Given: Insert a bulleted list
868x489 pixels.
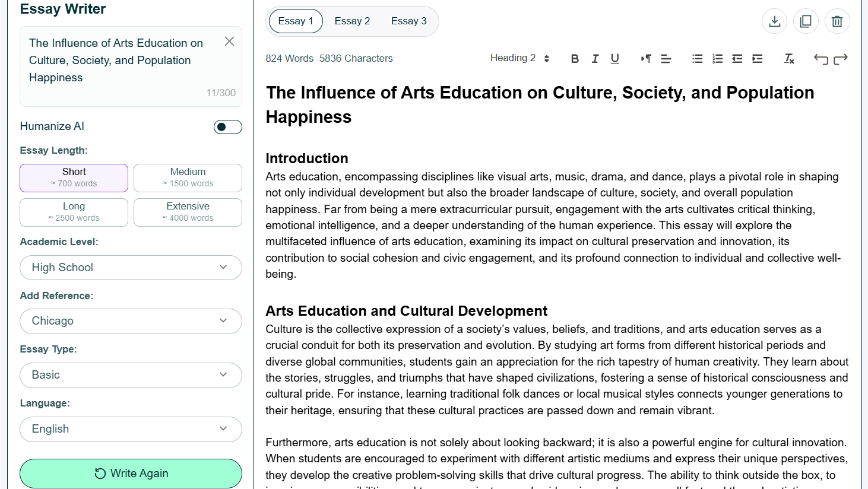Looking at the screenshot, I should (698, 59).
